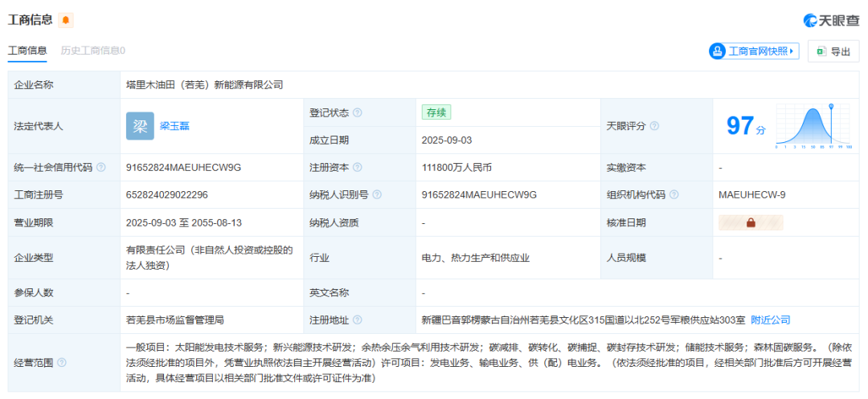The image size is (868, 399).
Task: Click help icon next to 天眼评分
Action: 654,126
